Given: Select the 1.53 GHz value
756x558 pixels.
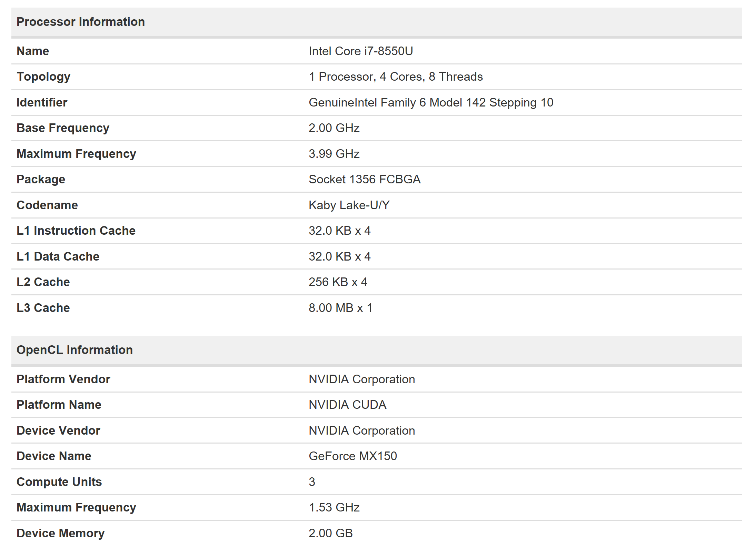Looking at the screenshot, I should tap(334, 507).
